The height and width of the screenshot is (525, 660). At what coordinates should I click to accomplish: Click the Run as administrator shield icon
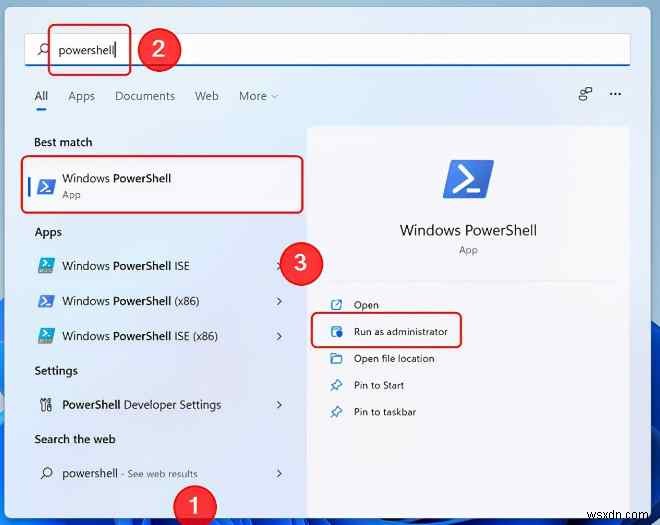click(x=336, y=332)
